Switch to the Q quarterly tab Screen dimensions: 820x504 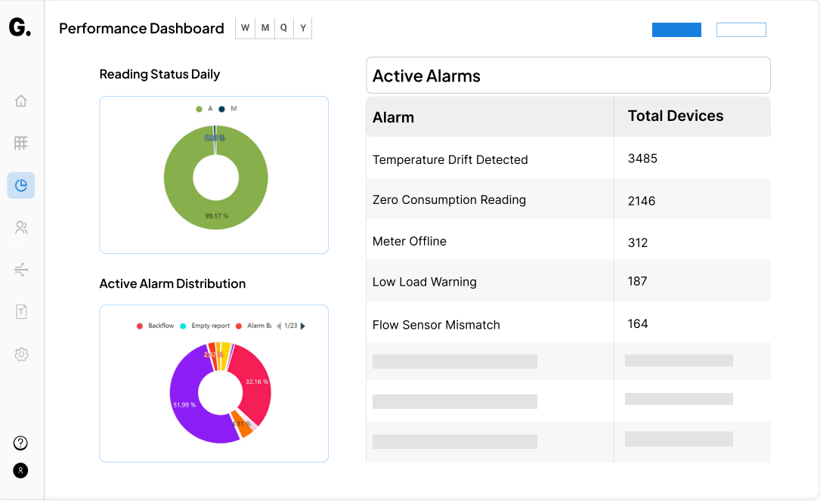click(283, 28)
